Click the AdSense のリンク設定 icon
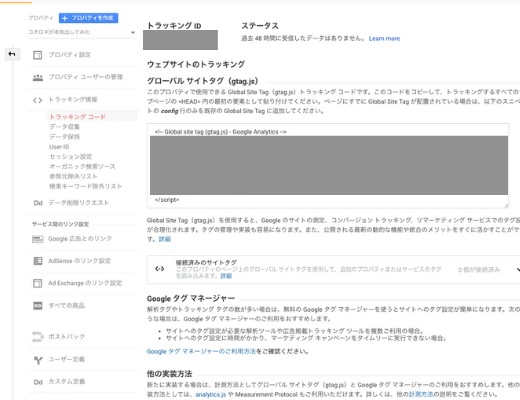Viewport: 520px width, 400px height. [38, 261]
